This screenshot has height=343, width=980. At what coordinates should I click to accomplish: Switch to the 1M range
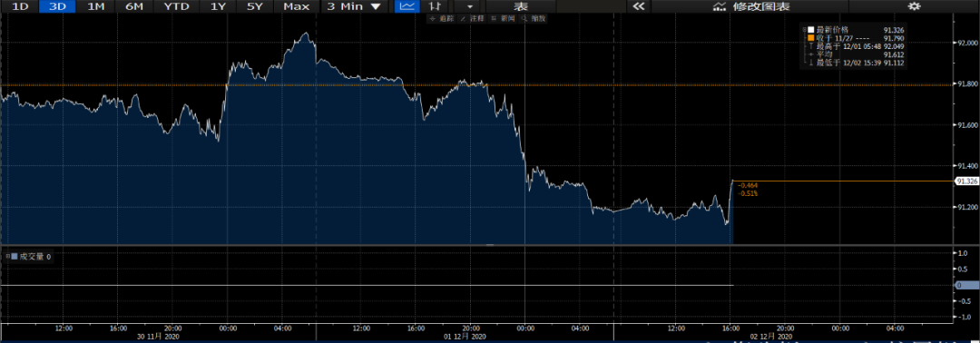pos(95,7)
